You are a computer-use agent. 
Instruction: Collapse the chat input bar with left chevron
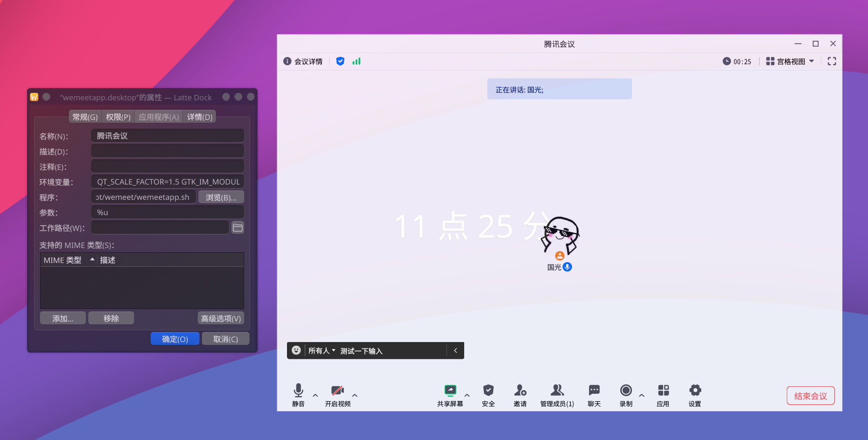(x=456, y=350)
